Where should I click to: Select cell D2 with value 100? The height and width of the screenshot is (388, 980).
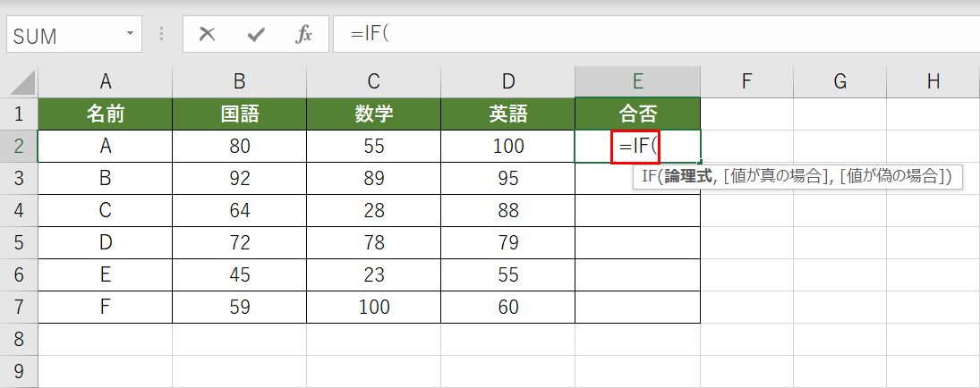pos(507,146)
